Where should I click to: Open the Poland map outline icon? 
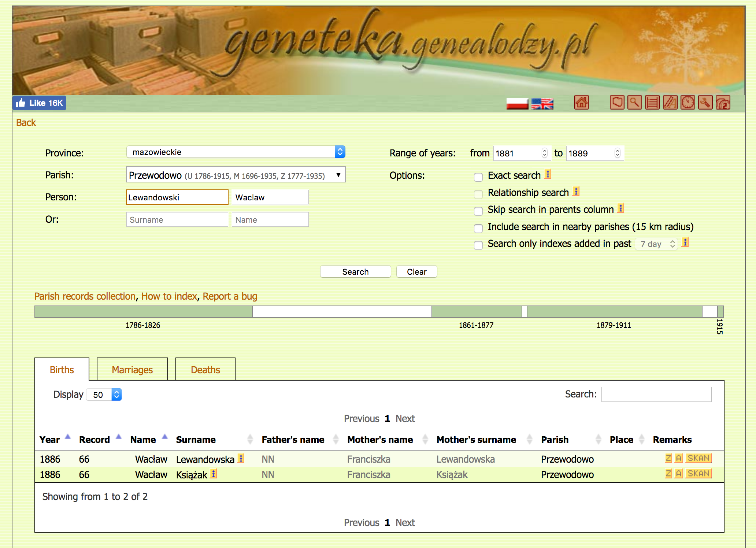click(617, 103)
